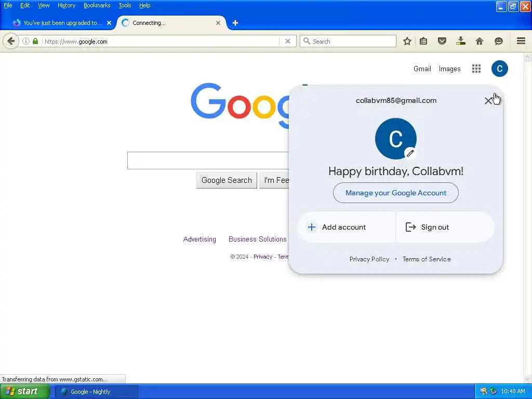Sign out of the Google account
This screenshot has height=399, width=532.
(445, 227)
